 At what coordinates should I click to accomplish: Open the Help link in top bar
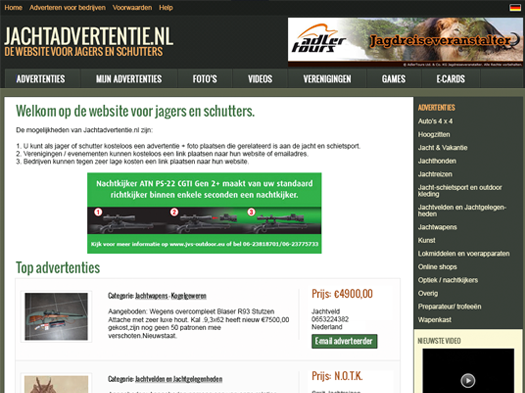tap(166, 7)
